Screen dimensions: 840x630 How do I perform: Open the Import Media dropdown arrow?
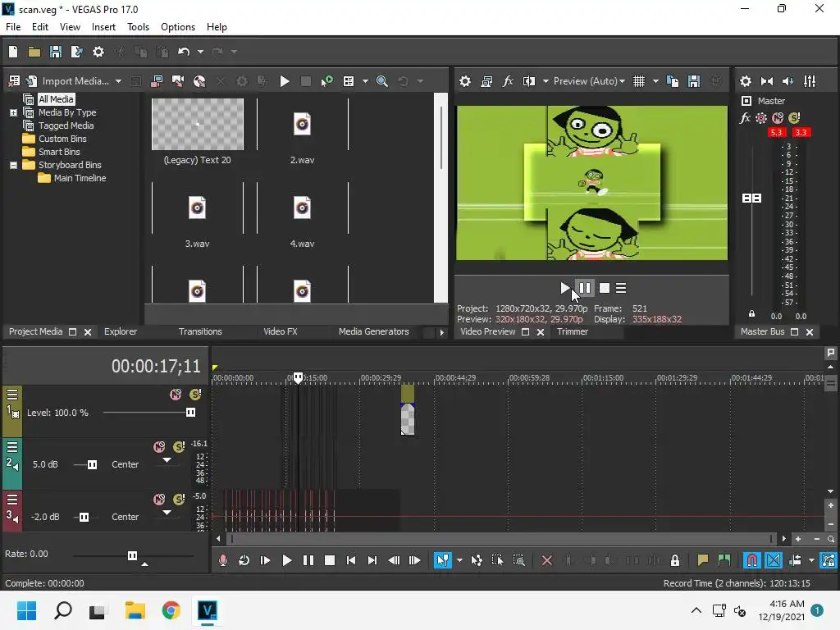coord(118,81)
